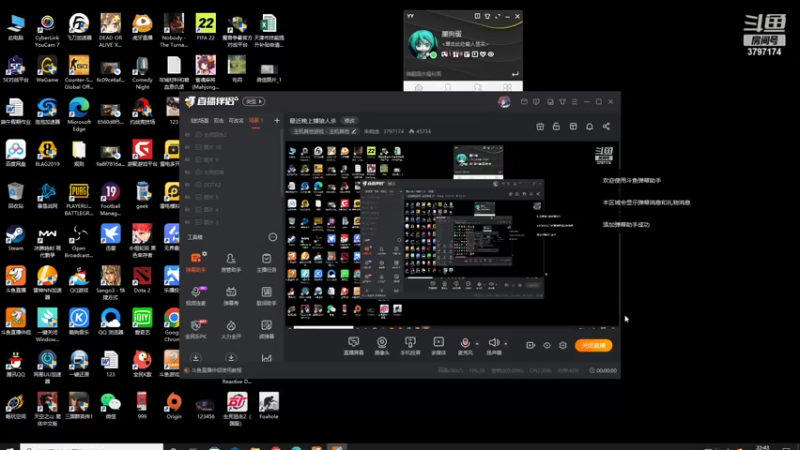
Task: Switch to the 场景 1 scene tab
Action: coord(256,121)
